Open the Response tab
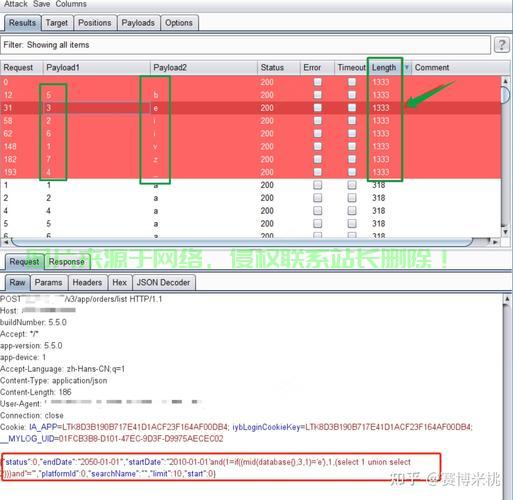This screenshot has width=513, height=500. [67, 262]
